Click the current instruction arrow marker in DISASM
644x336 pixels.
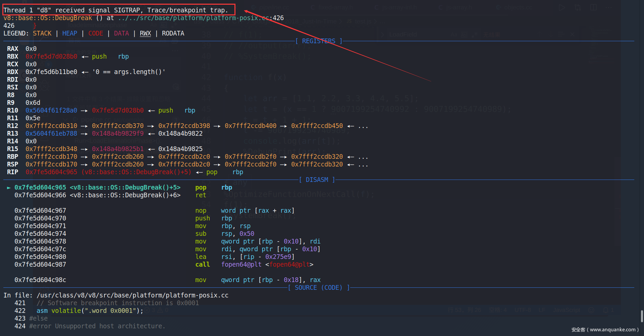[9, 188]
